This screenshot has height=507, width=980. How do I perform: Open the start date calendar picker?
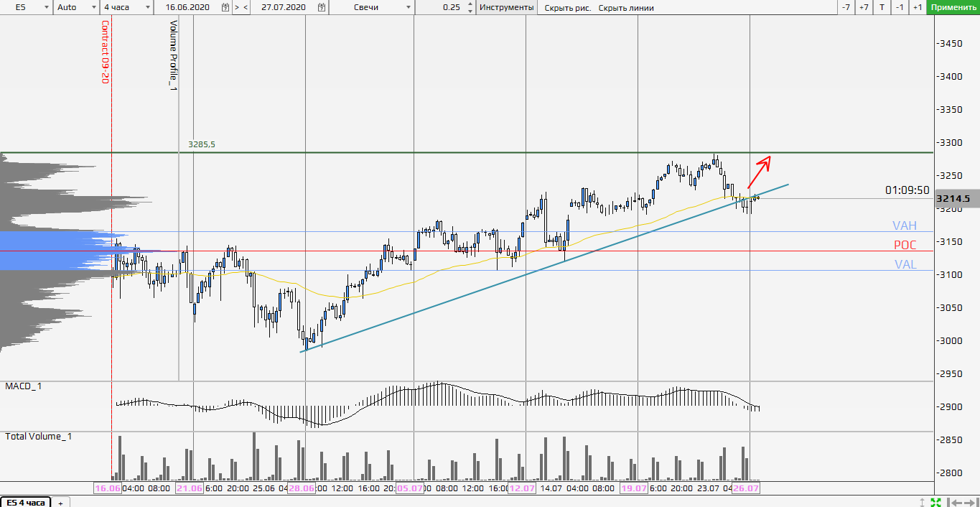pyautogui.click(x=225, y=7)
